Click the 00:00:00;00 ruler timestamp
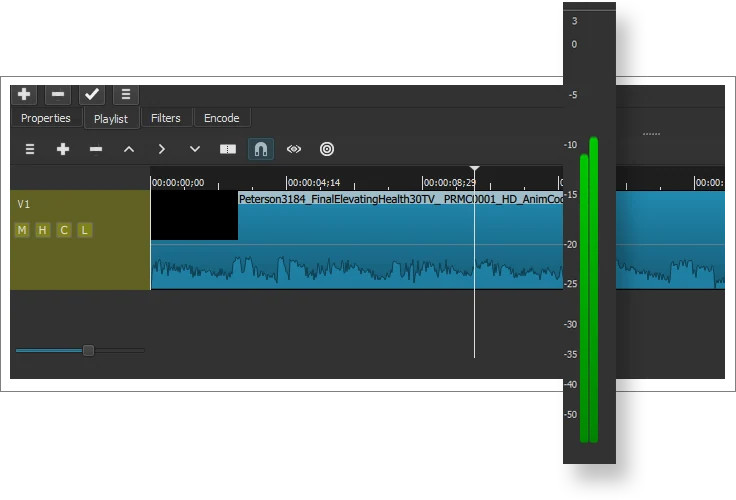 (x=178, y=183)
